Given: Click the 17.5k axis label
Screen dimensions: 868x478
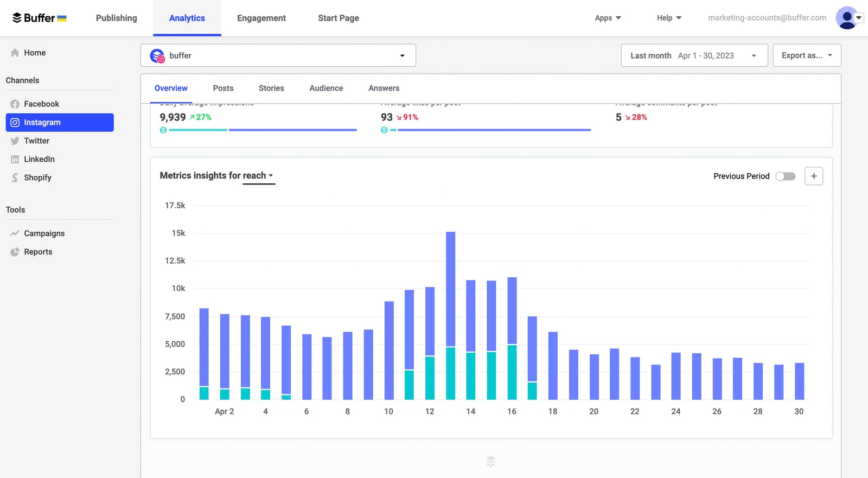Looking at the screenshot, I should coord(175,206).
